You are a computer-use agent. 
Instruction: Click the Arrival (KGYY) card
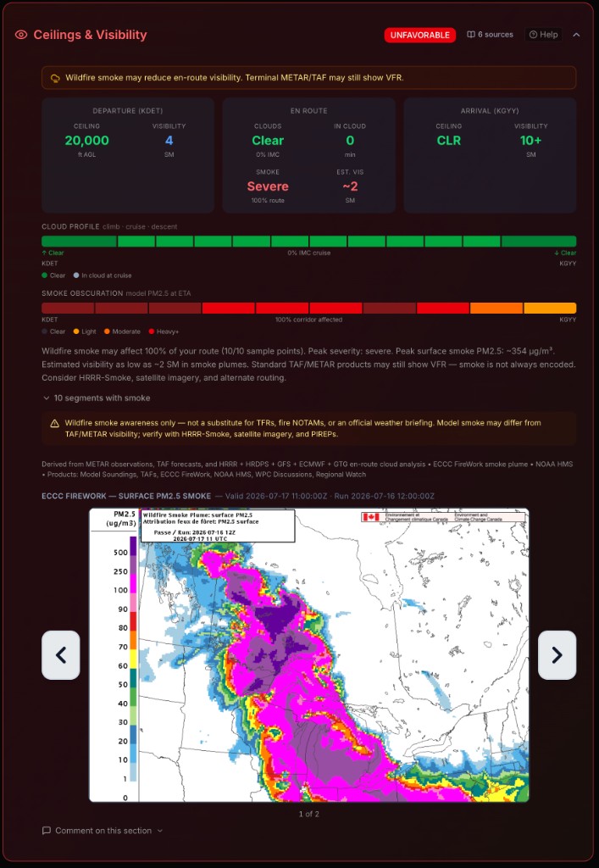[x=490, y=156]
